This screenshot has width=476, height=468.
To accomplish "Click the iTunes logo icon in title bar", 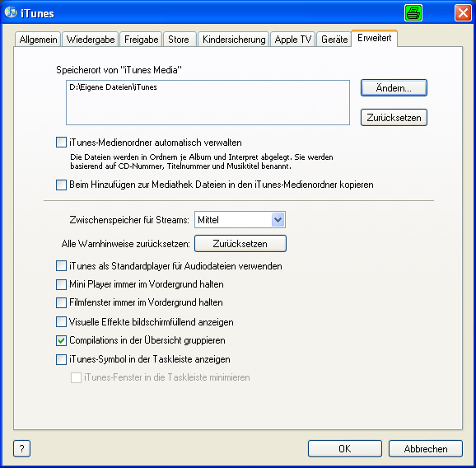I will point(11,12).
